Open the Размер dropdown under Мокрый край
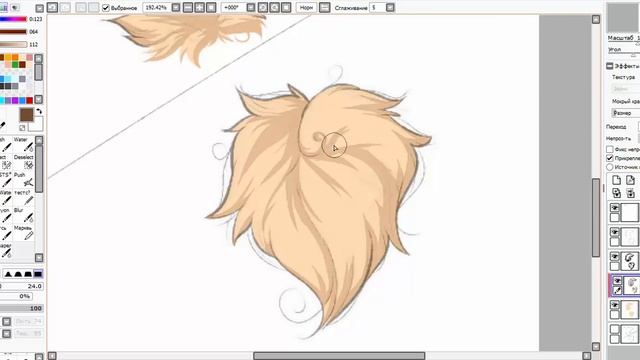The width and height of the screenshot is (640, 360). 625,113
